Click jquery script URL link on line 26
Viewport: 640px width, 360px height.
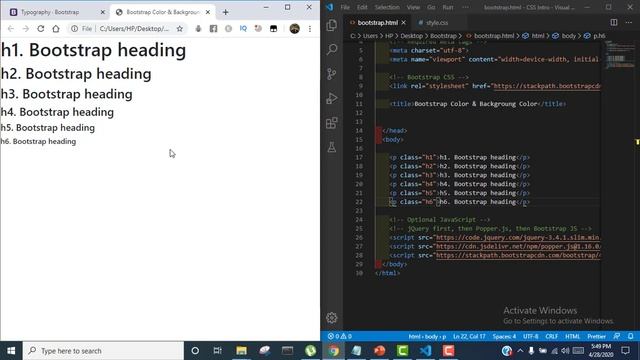[518, 238]
